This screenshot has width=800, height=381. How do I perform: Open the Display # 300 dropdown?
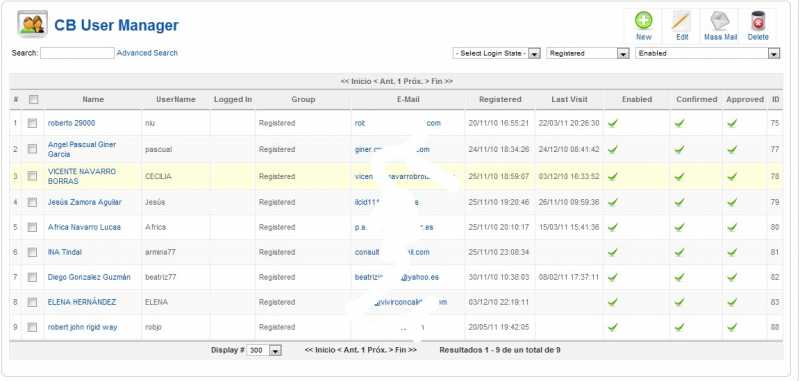tap(264, 350)
